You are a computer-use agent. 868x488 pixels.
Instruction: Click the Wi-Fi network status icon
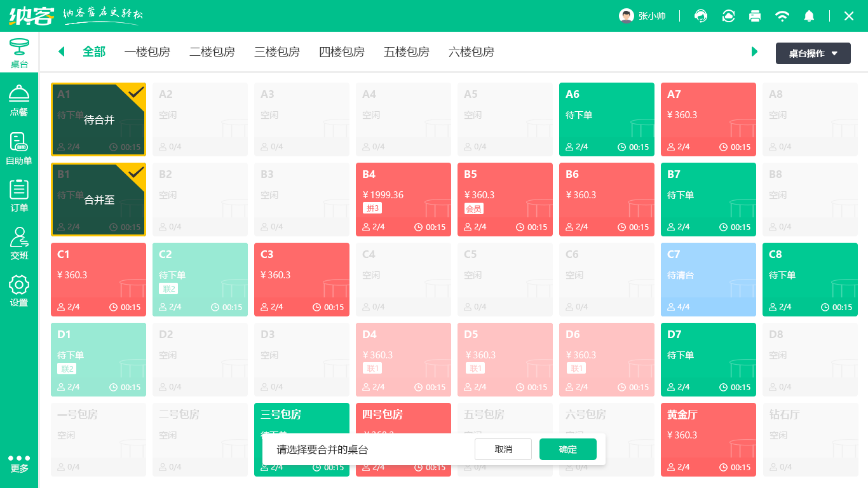coord(782,16)
